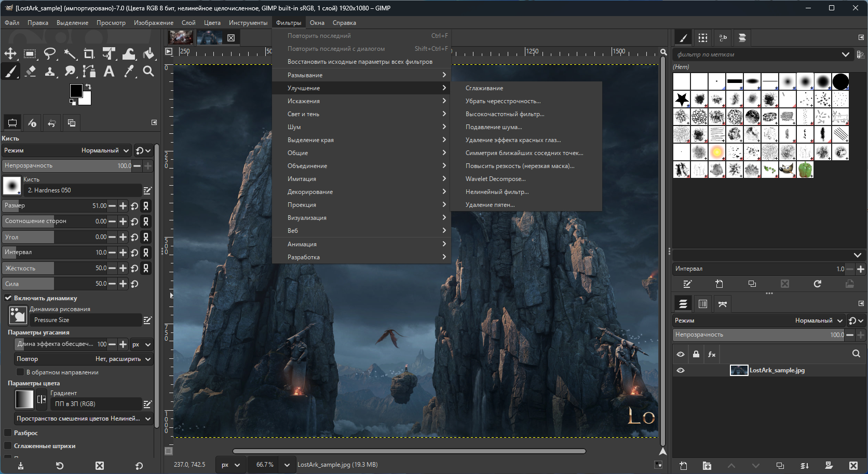868x474 pixels.
Task: Pick the Zoom magnifier tool
Action: coord(148,71)
